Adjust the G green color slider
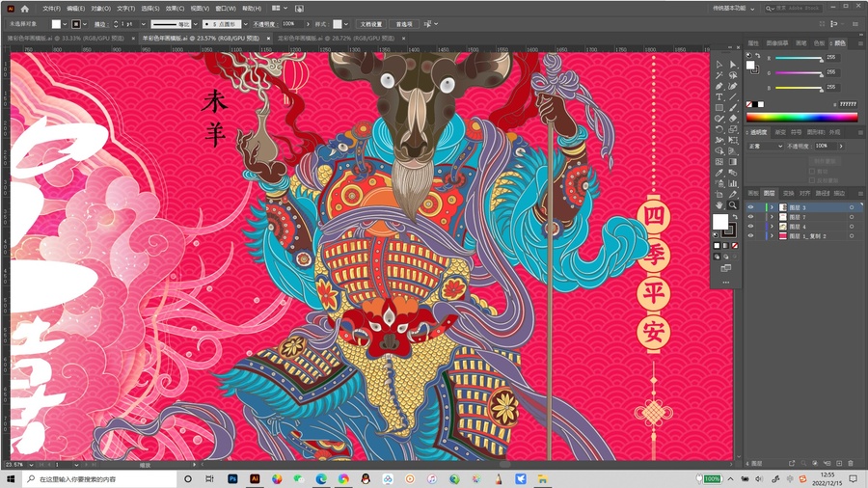The height and width of the screenshot is (488, 868). [x=799, y=73]
